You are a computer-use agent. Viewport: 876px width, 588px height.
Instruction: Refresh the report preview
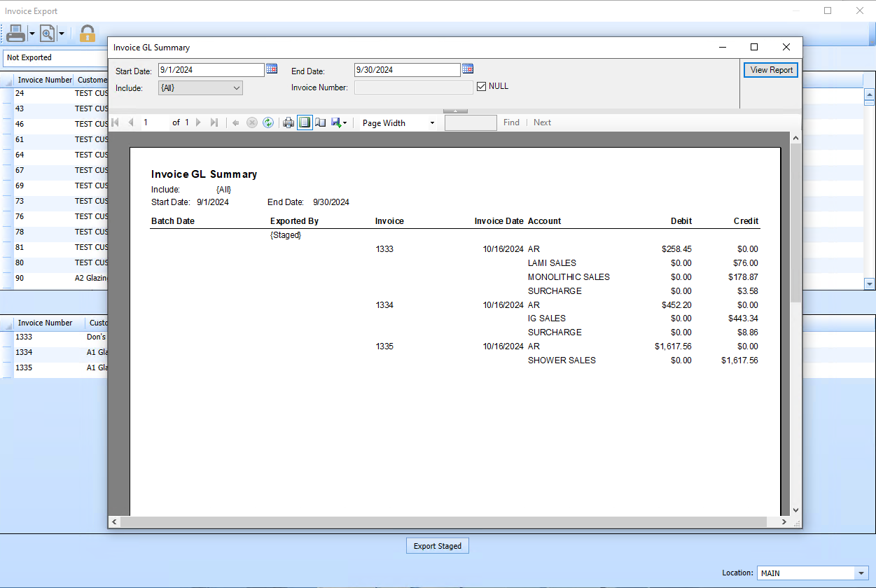click(x=268, y=122)
